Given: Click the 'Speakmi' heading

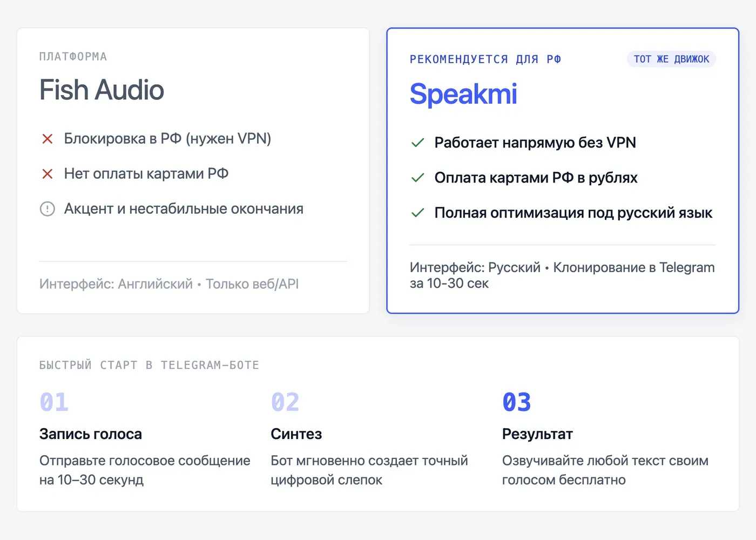Looking at the screenshot, I should point(463,94).
